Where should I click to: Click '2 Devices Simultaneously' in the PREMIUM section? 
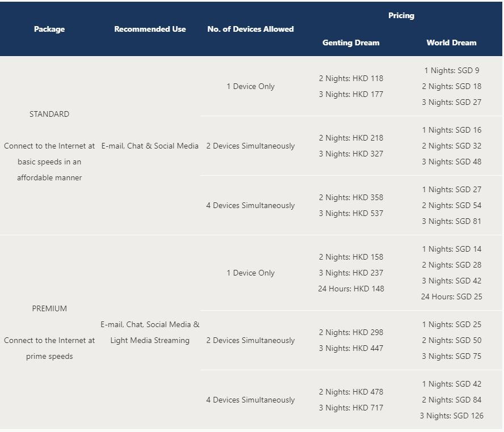point(250,340)
